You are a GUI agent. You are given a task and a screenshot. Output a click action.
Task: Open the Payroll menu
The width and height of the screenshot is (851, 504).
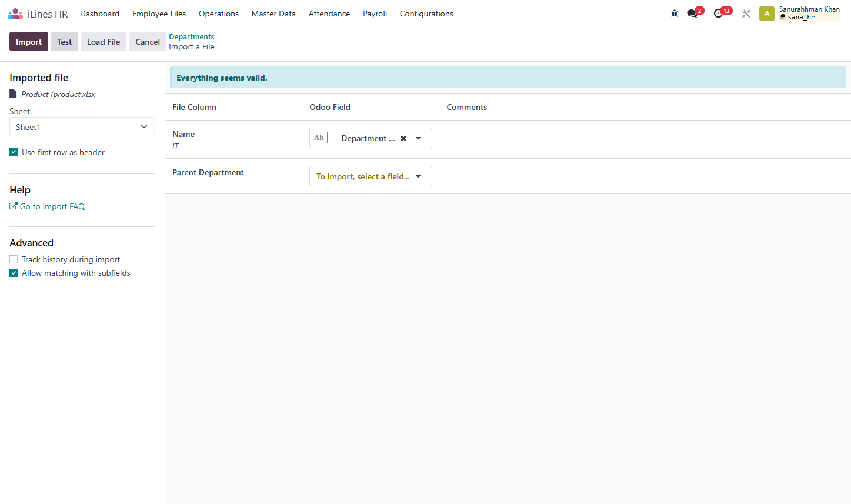375,14
